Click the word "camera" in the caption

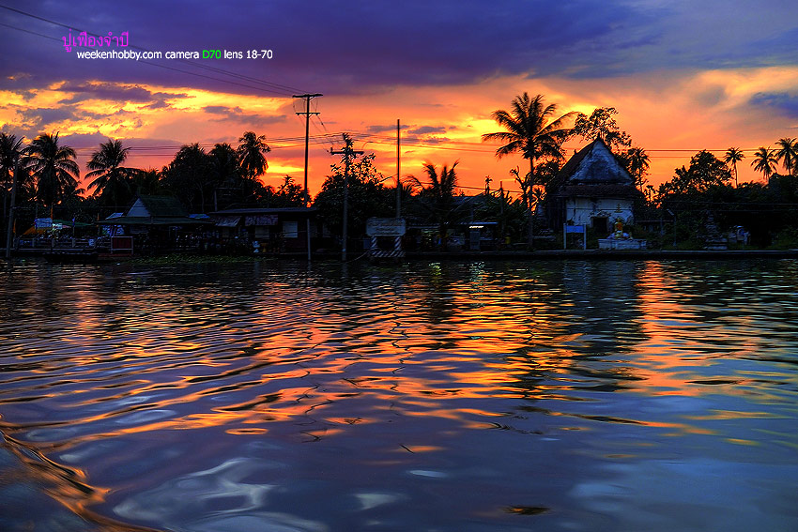(x=182, y=54)
